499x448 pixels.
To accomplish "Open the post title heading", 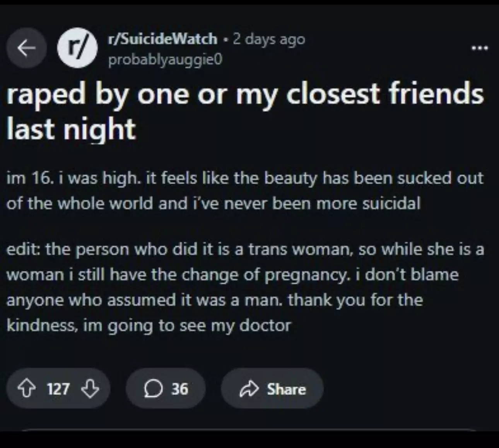I will pyautogui.click(x=245, y=111).
